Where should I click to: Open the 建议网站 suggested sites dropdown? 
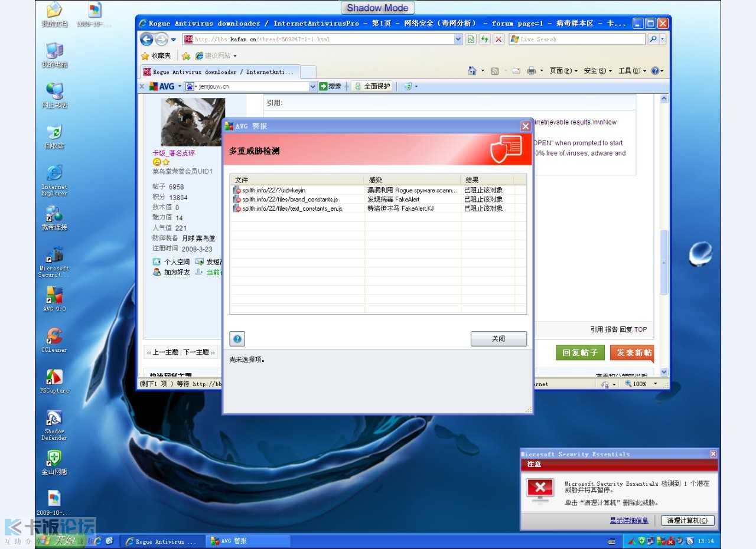tap(216, 55)
